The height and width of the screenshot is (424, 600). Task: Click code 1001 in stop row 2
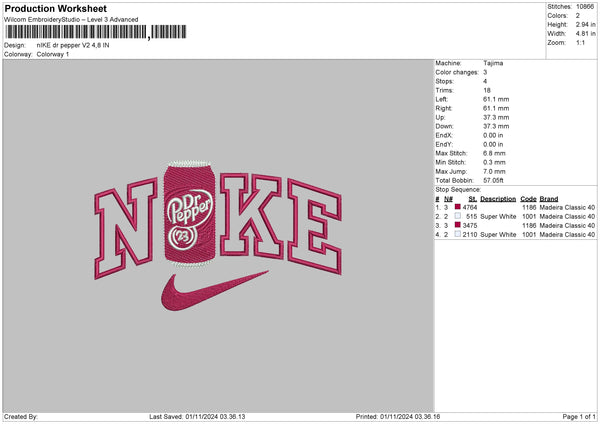[x=529, y=217]
